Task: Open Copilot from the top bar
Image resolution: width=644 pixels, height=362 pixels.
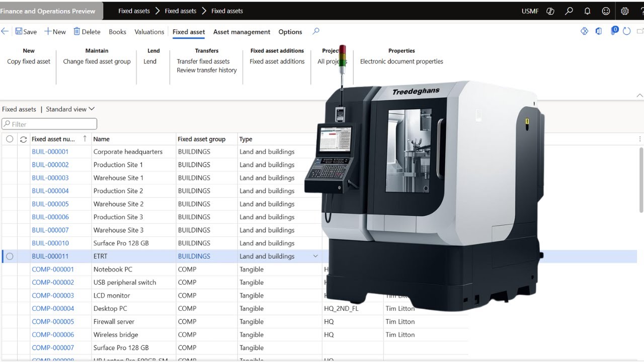Action: (x=550, y=11)
